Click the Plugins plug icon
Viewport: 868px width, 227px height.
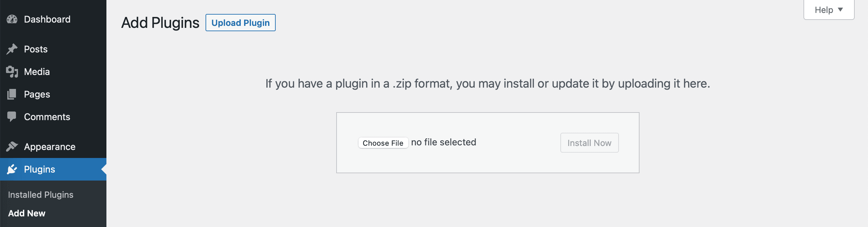[x=12, y=169]
